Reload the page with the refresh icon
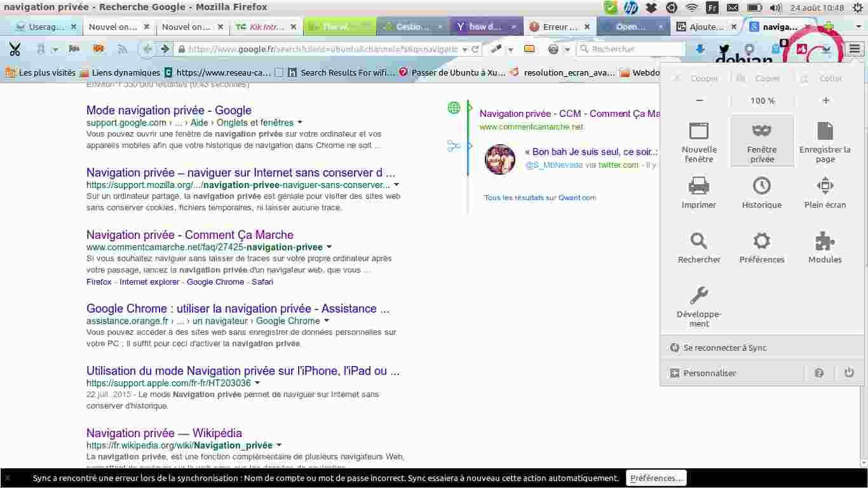The width and height of the screenshot is (868, 488). click(x=475, y=49)
